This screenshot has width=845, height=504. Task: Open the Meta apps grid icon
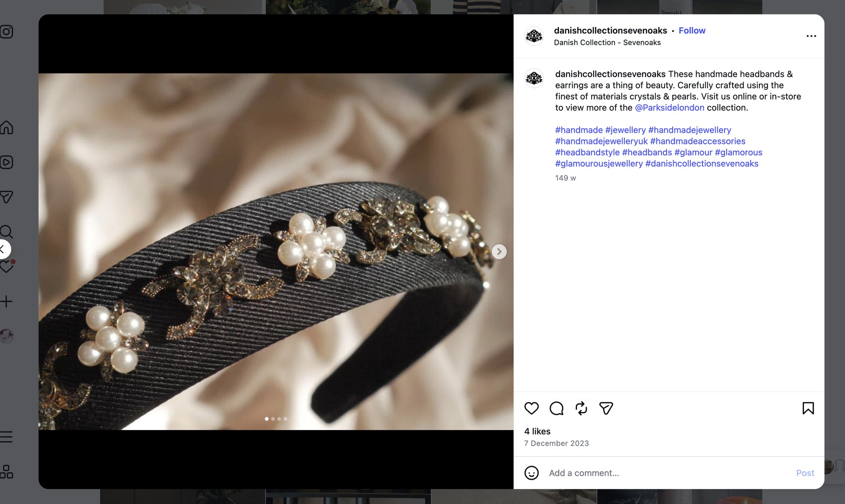[6, 471]
